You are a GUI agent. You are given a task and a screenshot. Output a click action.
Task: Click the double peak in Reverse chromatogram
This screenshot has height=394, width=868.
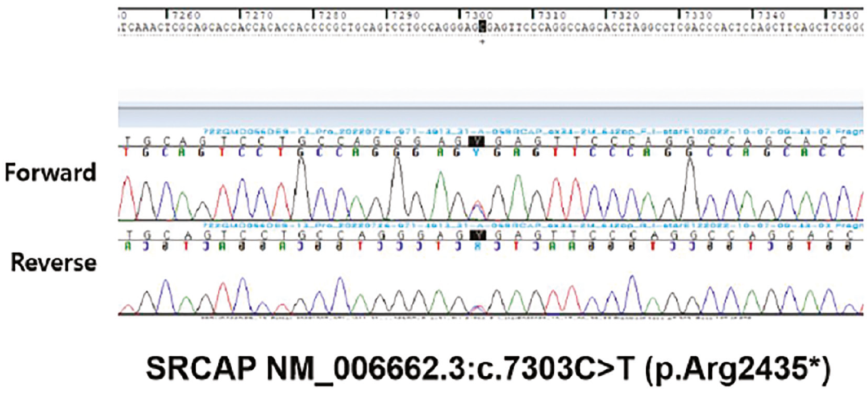click(478, 310)
